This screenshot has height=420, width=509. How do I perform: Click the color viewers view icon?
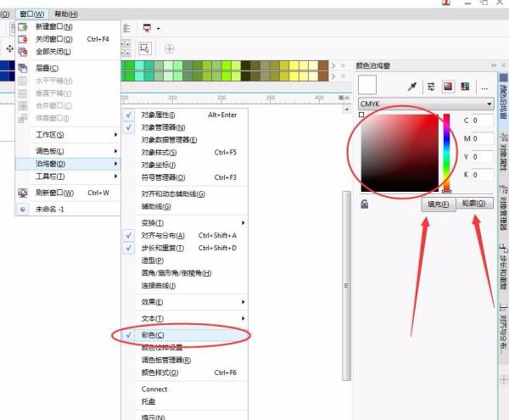click(x=448, y=87)
